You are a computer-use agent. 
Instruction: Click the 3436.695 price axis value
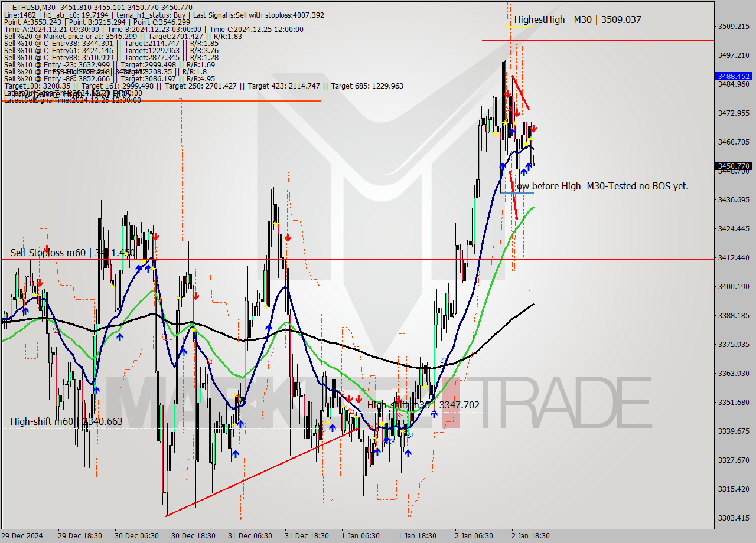pos(733,199)
